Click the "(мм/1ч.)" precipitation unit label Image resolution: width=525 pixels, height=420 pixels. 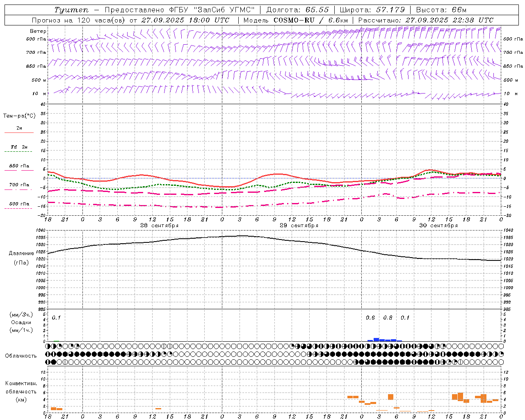(21, 330)
